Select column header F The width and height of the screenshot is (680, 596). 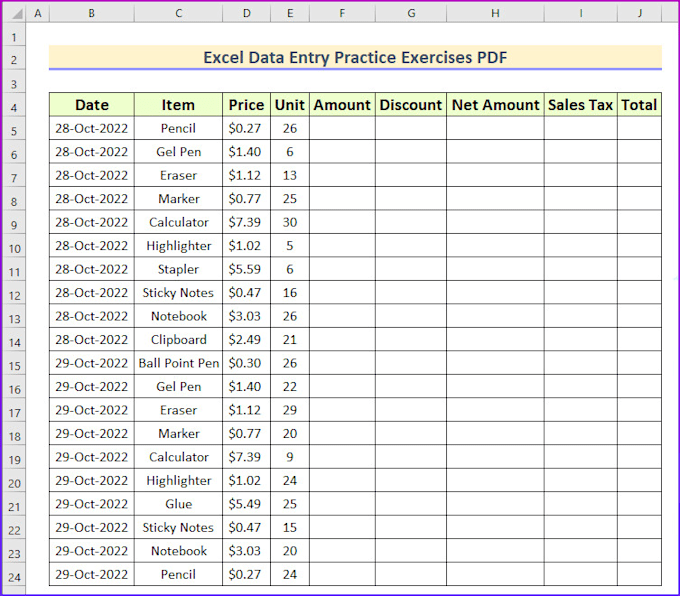342,13
